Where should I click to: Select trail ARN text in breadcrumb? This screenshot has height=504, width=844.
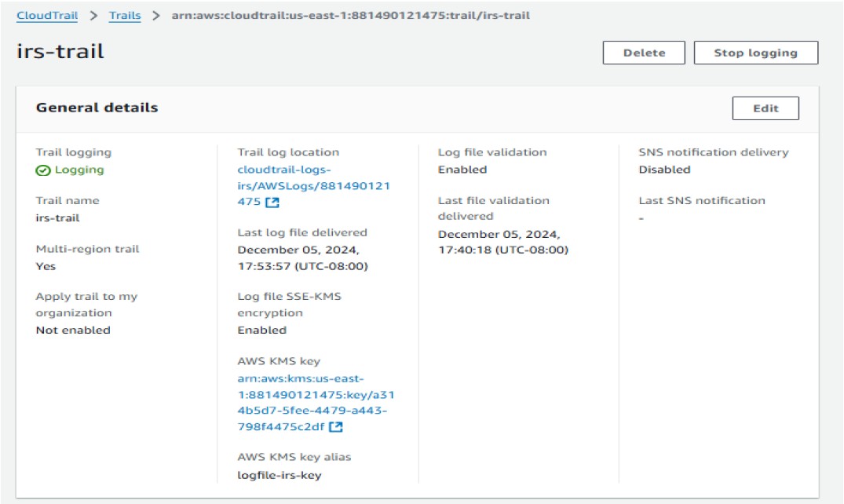(x=350, y=16)
